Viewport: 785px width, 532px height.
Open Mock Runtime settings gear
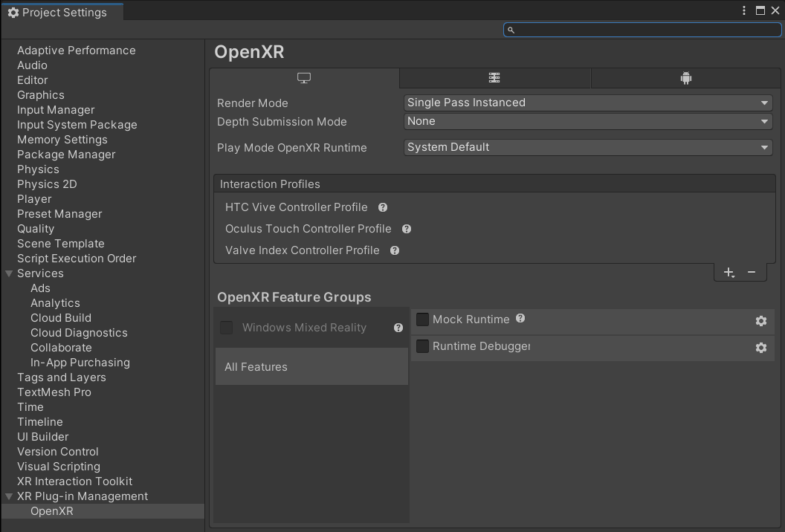click(760, 321)
